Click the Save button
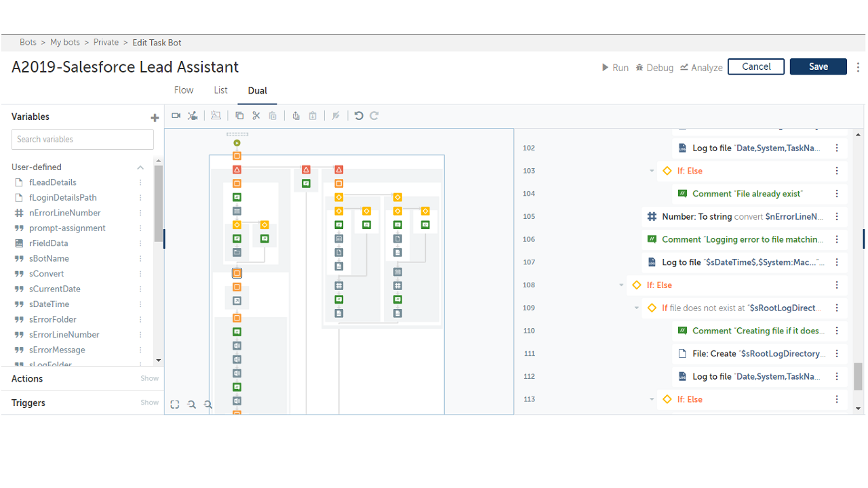Image resolution: width=868 pixels, height=488 pixels. (818, 66)
